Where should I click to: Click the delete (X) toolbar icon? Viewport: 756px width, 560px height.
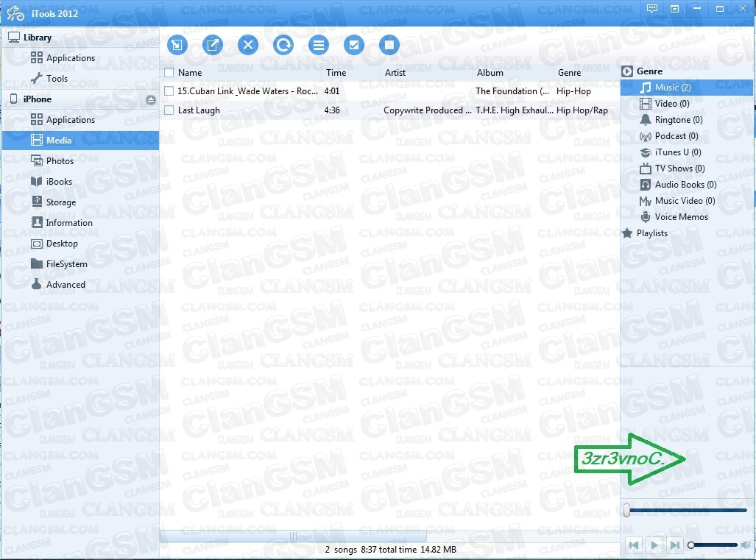pos(248,45)
